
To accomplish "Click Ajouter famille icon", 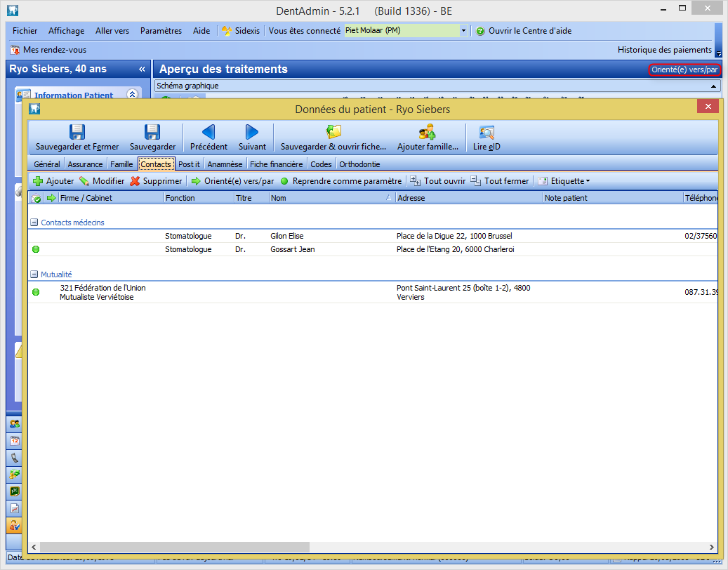I will pyautogui.click(x=427, y=132).
